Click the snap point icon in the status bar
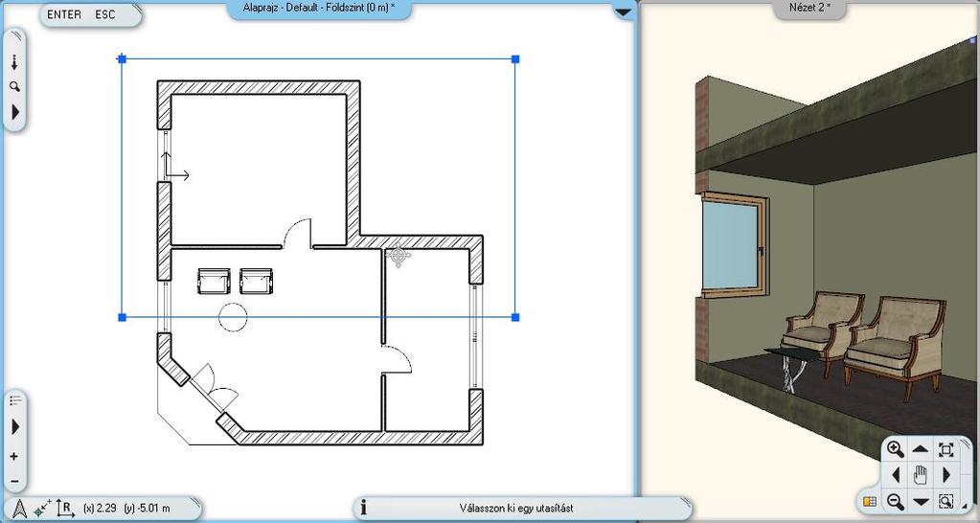Viewport: 980px width, 523px height. coord(42,508)
